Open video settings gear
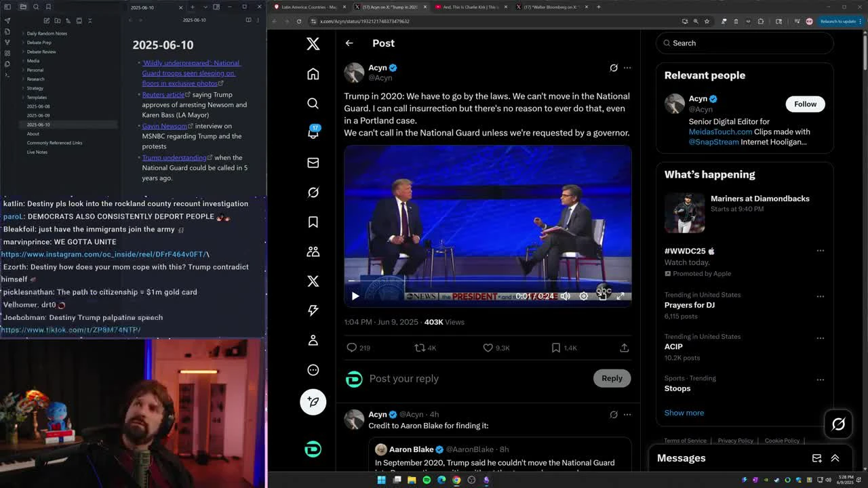Screen dimensions: 868x488 (x=584, y=296)
